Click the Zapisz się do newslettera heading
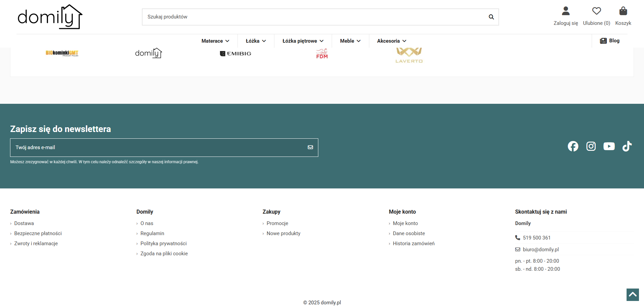The image size is (644, 306). [x=60, y=129]
